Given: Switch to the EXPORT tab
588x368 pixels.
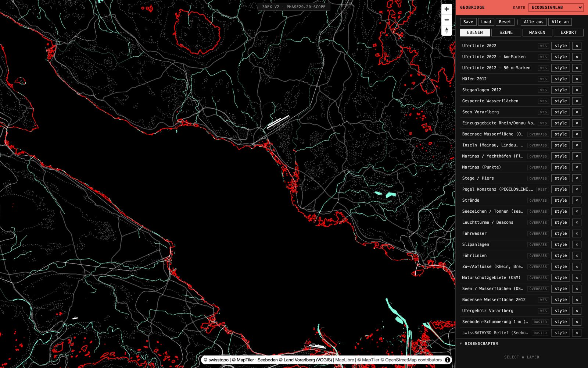Looking at the screenshot, I should coord(569,32).
